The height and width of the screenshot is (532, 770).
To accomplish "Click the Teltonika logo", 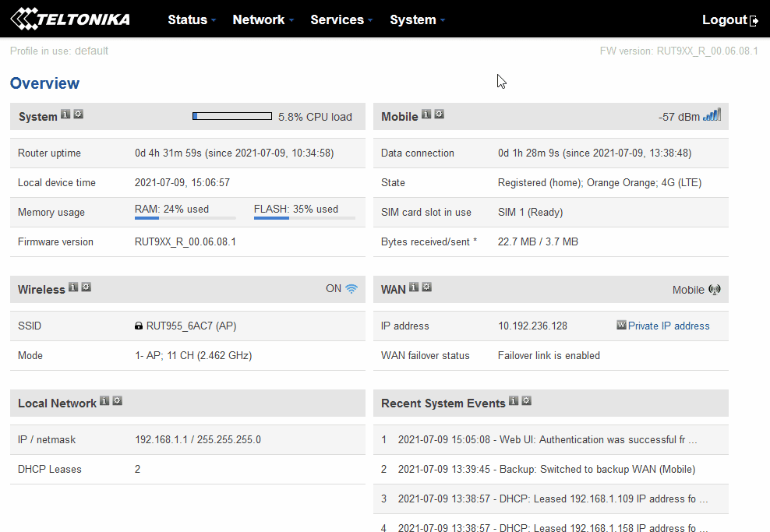I will tap(70, 19).
